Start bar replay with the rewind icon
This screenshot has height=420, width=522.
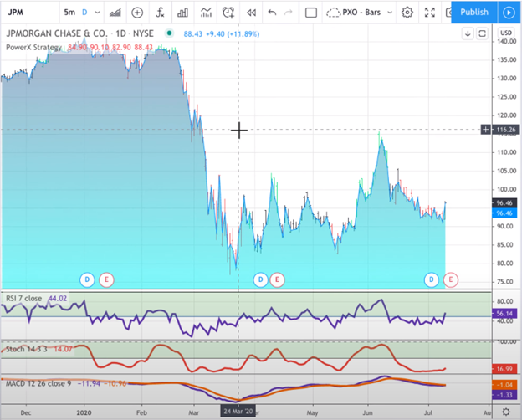250,13
